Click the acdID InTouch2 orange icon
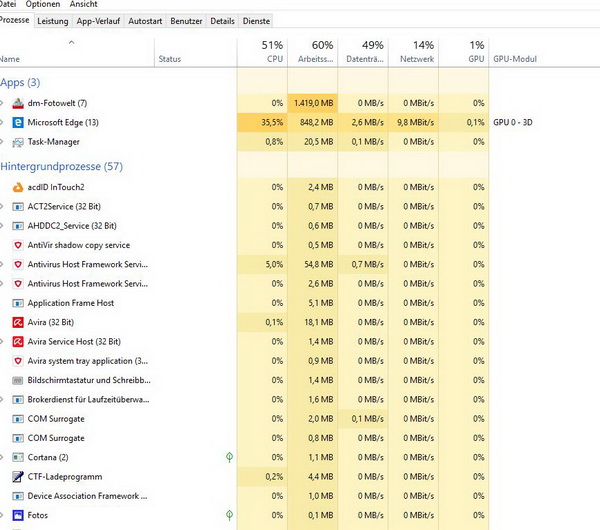The height and width of the screenshot is (530, 600). [x=18, y=187]
